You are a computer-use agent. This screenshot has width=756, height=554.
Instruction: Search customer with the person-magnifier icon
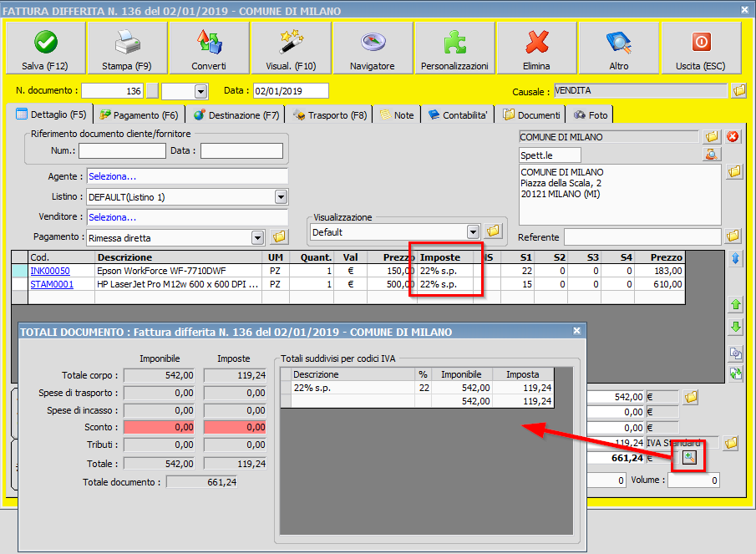(x=712, y=155)
